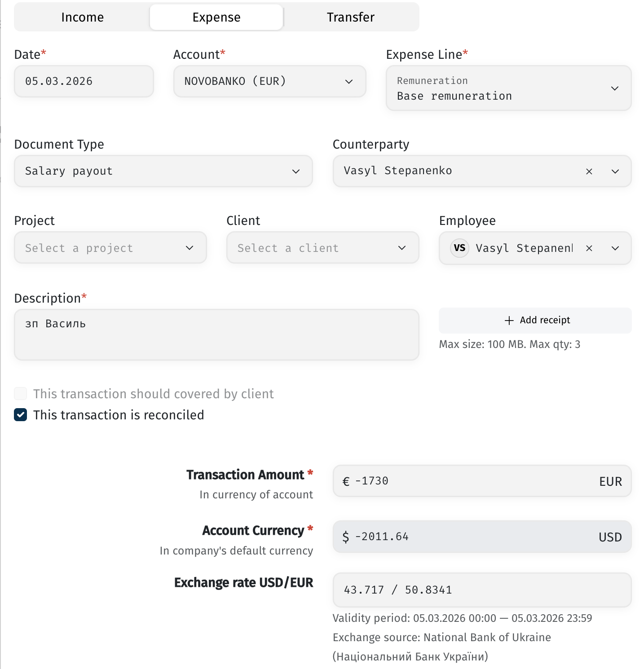This screenshot has width=644, height=669.
Task: Tick the covered by client checkbox
Action: (x=20, y=394)
